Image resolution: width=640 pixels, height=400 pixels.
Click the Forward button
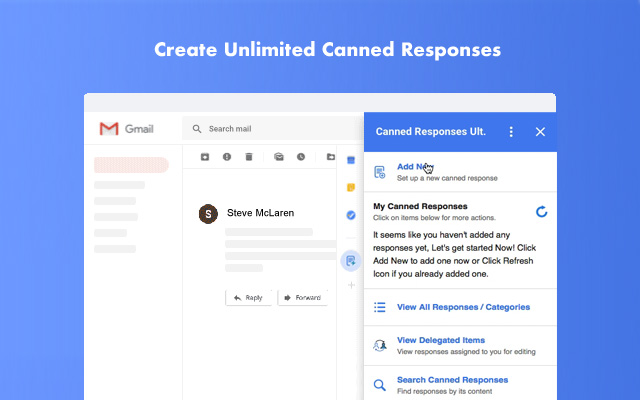coord(302,298)
